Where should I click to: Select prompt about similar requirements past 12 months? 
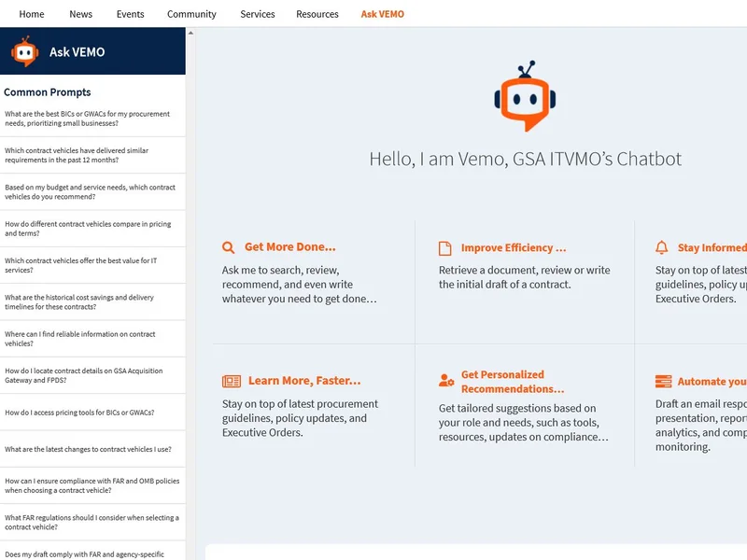click(92, 155)
